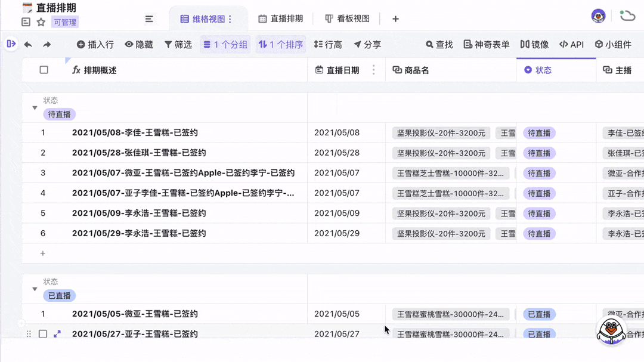Click the fx formula icon on 排期概述 column
Screen dimensions: 644x362
pyautogui.click(x=76, y=70)
